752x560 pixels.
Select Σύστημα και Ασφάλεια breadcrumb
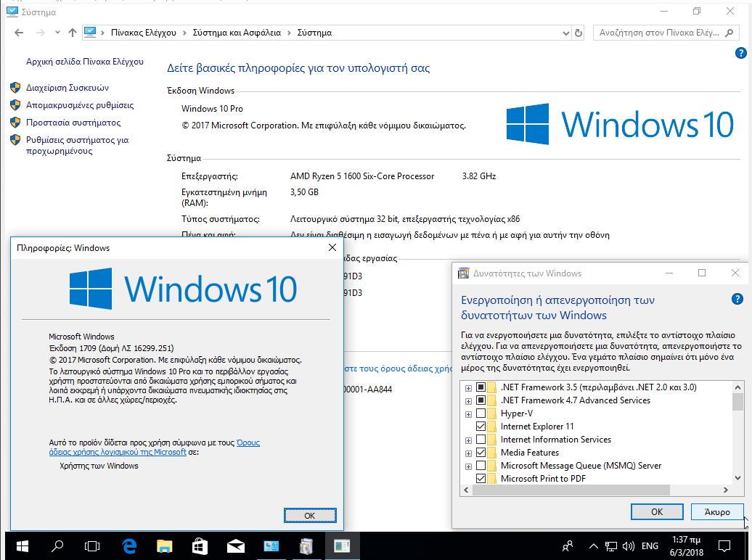(x=237, y=33)
